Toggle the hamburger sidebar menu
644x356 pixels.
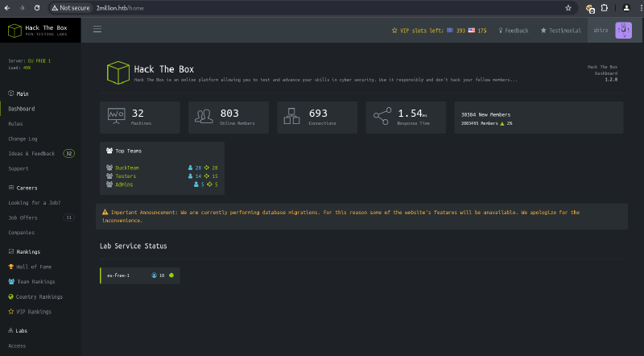(x=97, y=30)
